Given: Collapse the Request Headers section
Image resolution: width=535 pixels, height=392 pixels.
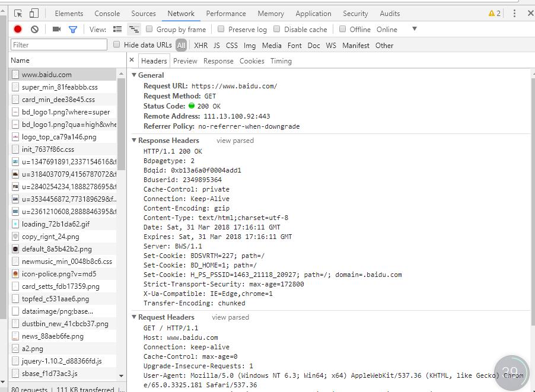Looking at the screenshot, I should [134, 317].
